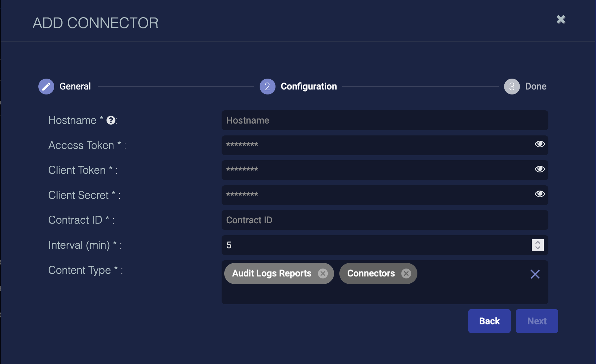Show the Access Token value

tap(539, 144)
